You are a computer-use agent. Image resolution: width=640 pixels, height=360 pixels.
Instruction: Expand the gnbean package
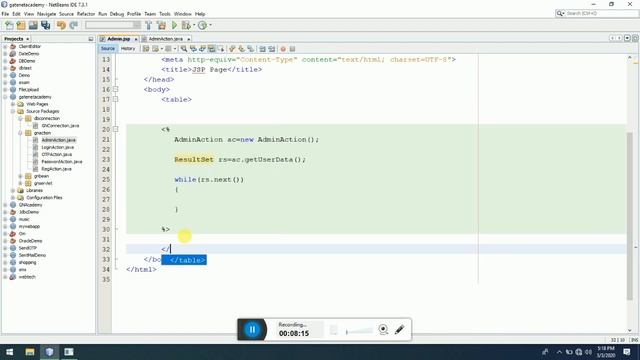click(20, 176)
